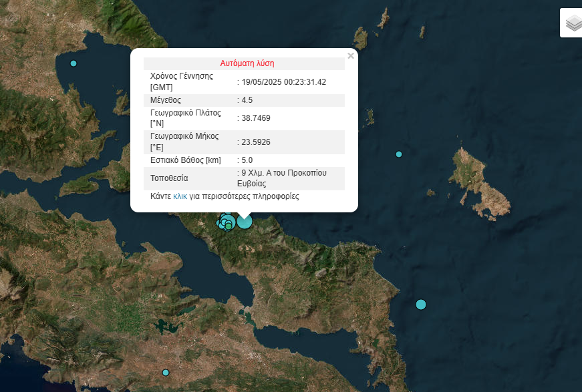Click the "Εστιακό Βάθος [km]" label
This screenshot has height=392, width=582.
coord(185,160)
